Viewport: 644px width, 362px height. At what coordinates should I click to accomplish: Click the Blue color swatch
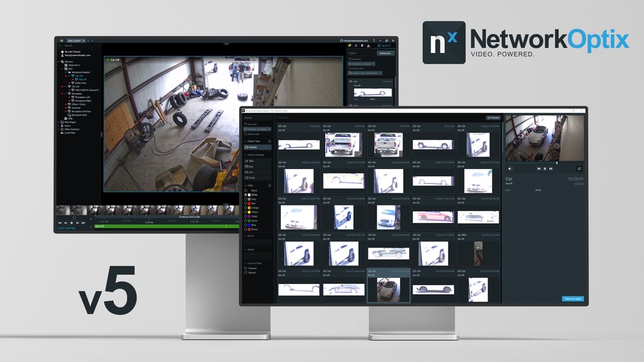pyautogui.click(x=249, y=225)
